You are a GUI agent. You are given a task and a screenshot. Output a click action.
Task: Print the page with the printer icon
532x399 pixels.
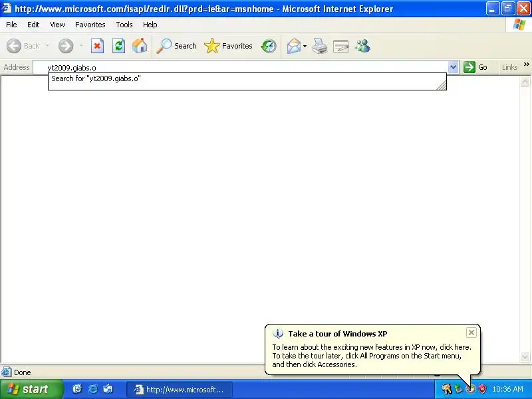pos(320,46)
